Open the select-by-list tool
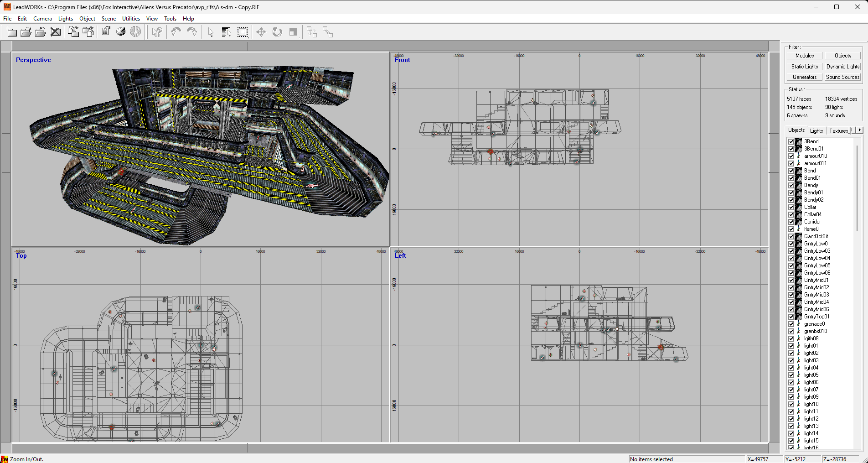The height and width of the screenshot is (463, 868). pos(226,32)
